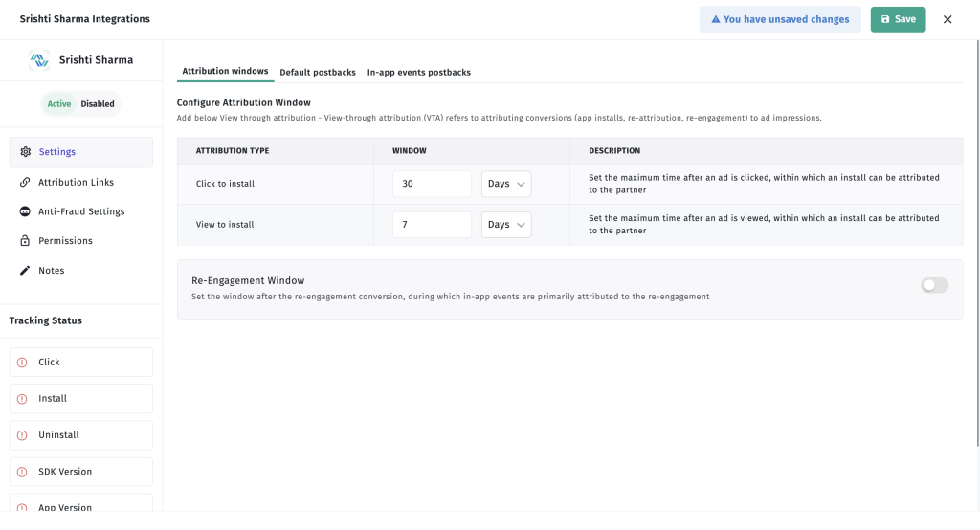
Task: Focus the Click to install window value field
Action: [432, 184]
